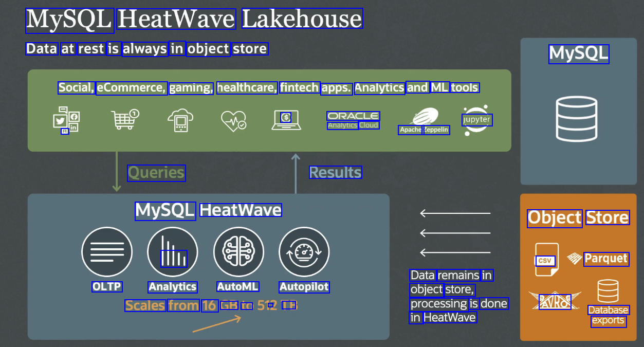The height and width of the screenshot is (347, 644).
Task: Select the cloud gaming device icon
Action: tap(180, 120)
